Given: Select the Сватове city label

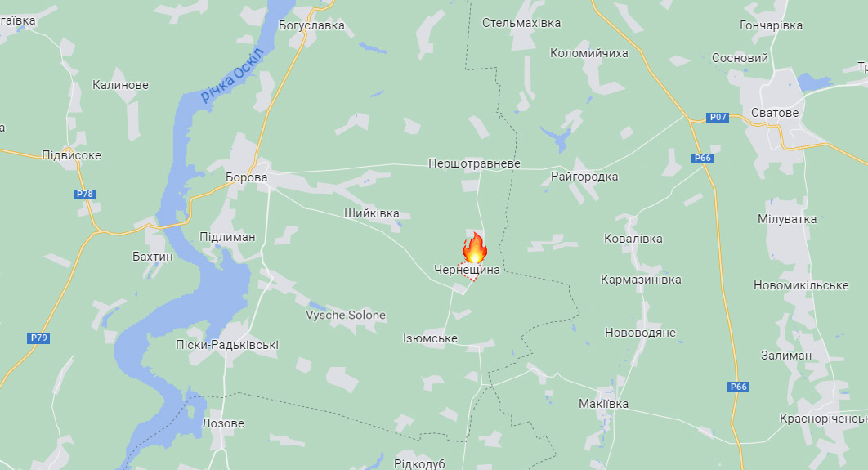Looking at the screenshot, I should 775,113.
